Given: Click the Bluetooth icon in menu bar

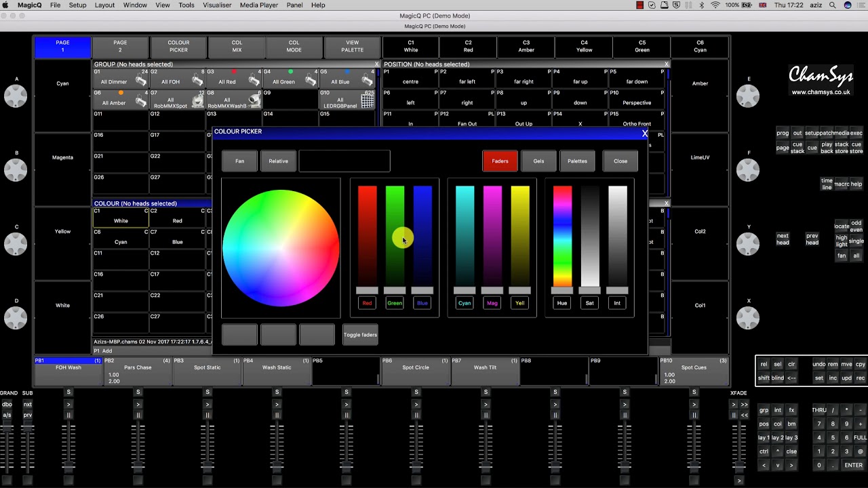Looking at the screenshot, I should pos(701,5).
